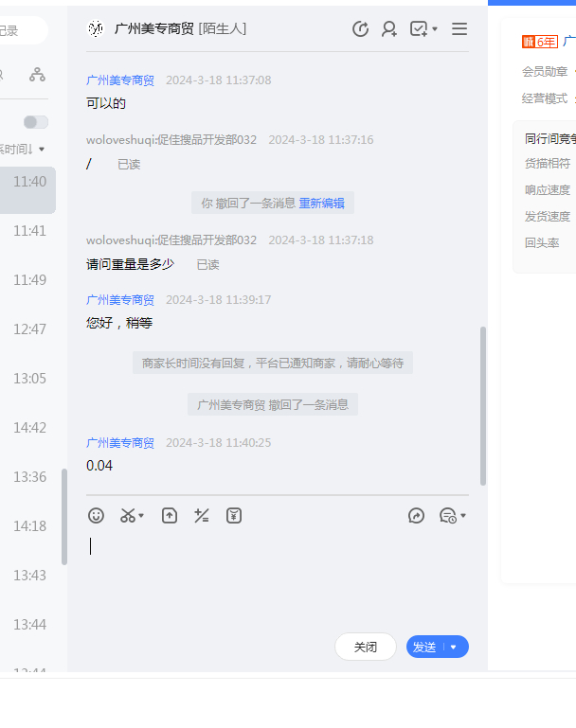Click the forward arrow bubble icon
Image resolution: width=576 pixels, height=728 pixels.
[x=416, y=515]
